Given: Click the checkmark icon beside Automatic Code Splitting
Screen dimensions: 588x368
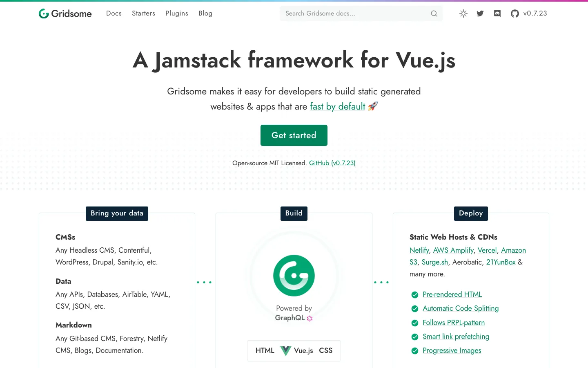Looking at the screenshot, I should [415, 309].
